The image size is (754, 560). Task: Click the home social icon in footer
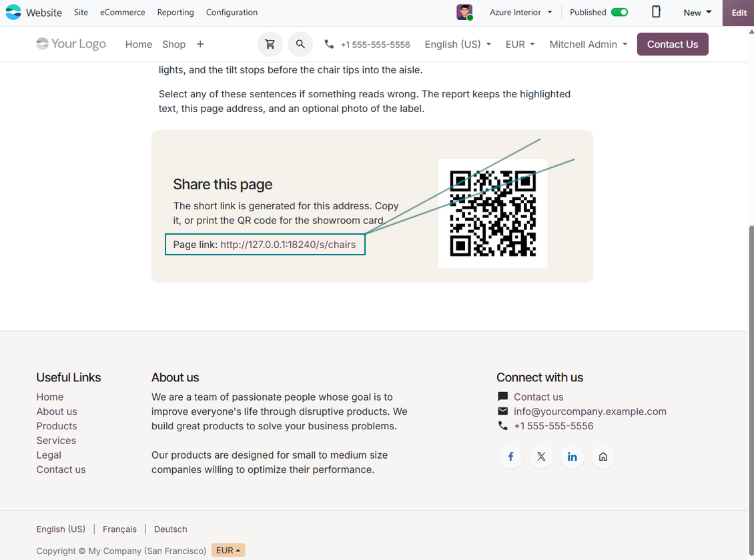[x=603, y=456]
